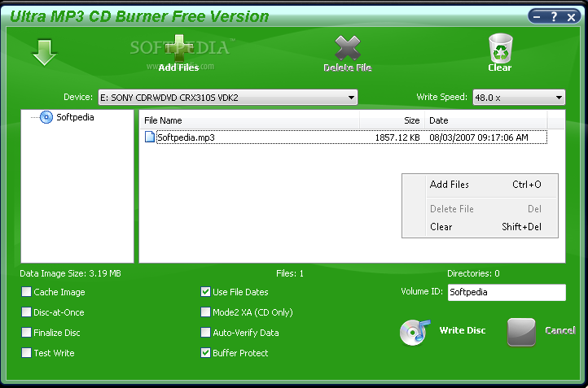Close the Ultra MP3 CD Burner window

click(572, 17)
